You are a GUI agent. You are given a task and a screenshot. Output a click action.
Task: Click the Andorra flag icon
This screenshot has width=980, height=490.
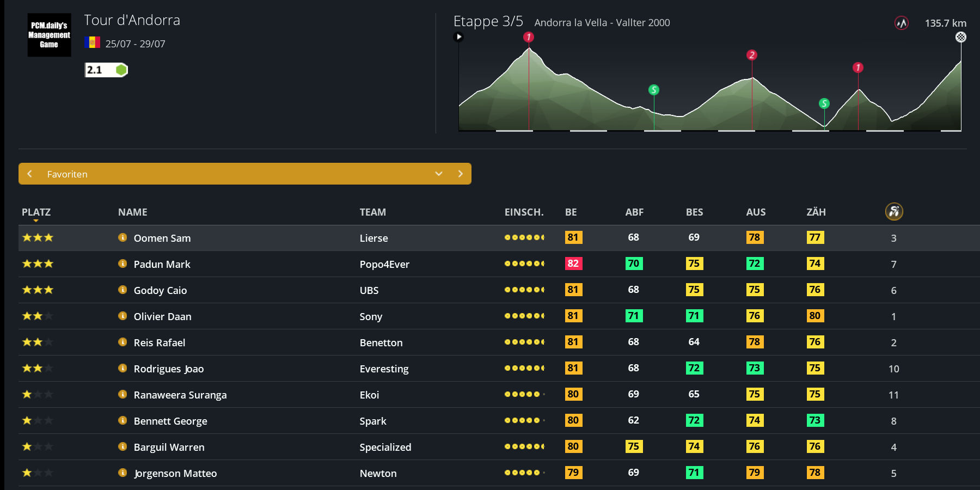tap(93, 42)
